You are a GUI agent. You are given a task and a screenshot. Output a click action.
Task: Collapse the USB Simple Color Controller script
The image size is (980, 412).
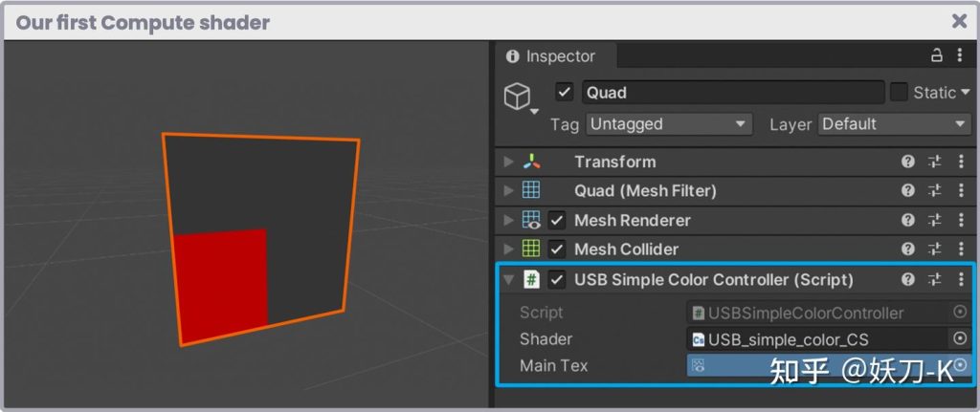point(508,280)
